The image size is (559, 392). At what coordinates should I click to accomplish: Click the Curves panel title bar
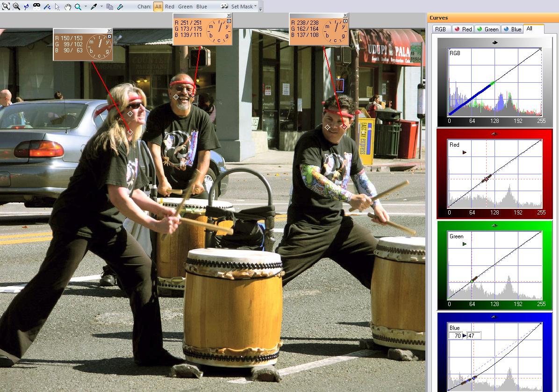click(493, 18)
